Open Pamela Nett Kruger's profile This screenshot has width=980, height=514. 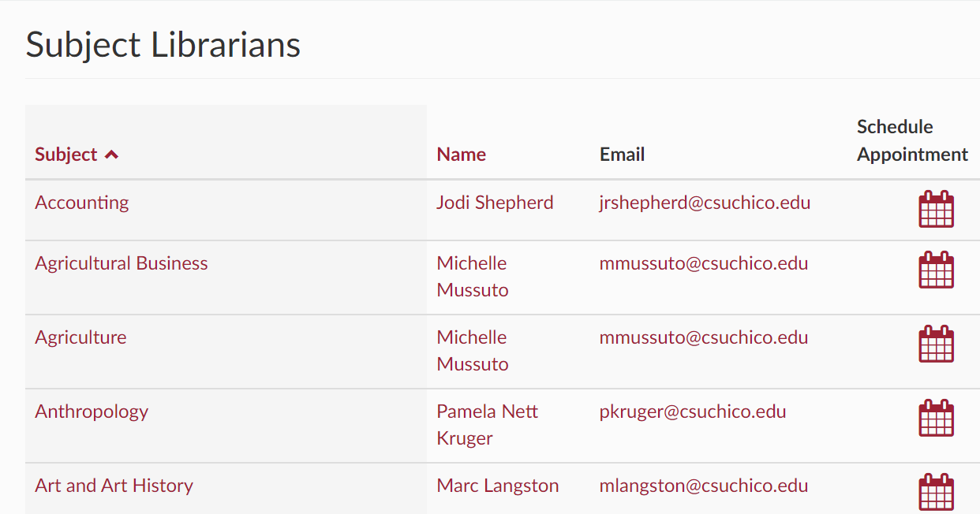pos(487,425)
